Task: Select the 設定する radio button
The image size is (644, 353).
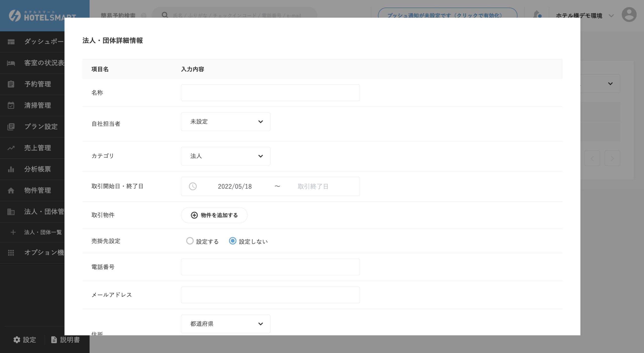Action: (190, 241)
